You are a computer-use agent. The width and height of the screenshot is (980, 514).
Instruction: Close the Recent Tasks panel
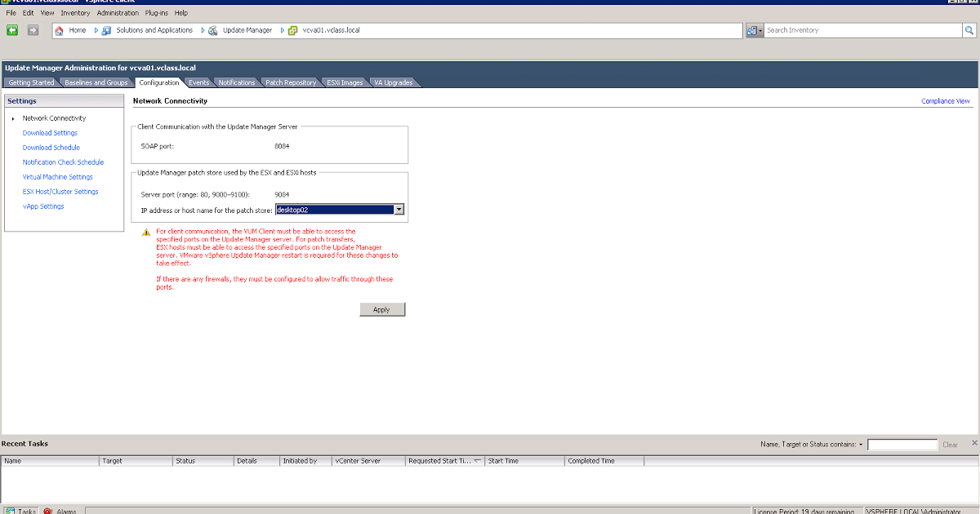pos(973,443)
